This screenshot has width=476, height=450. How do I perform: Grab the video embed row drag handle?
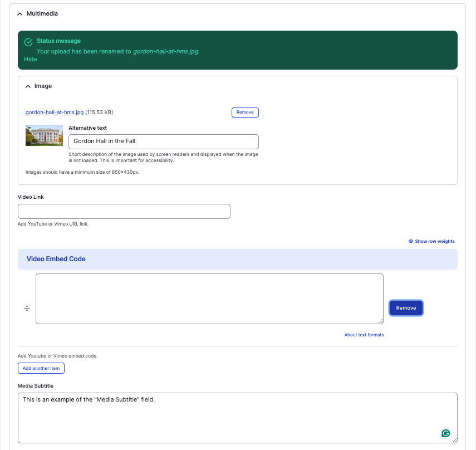point(27,308)
